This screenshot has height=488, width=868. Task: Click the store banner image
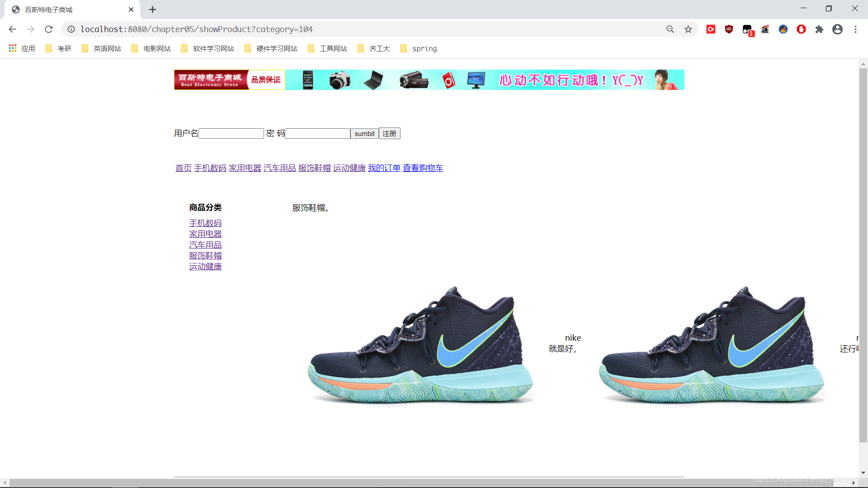pos(429,80)
